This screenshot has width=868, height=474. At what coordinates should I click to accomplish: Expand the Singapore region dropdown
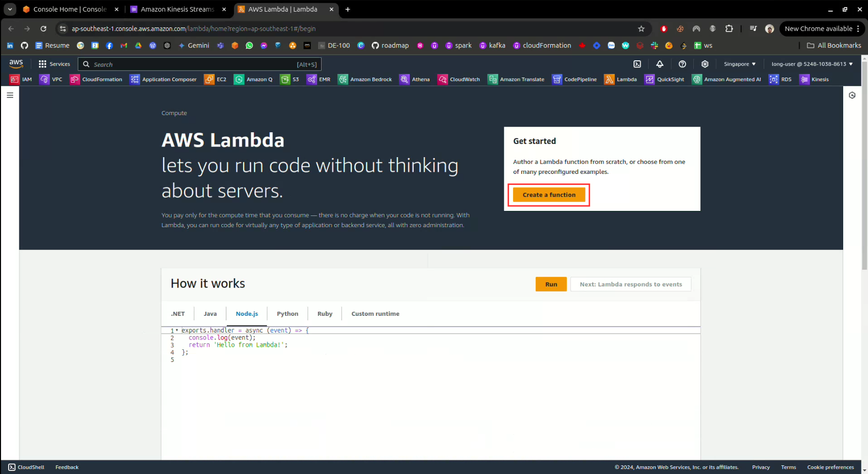[x=739, y=64]
